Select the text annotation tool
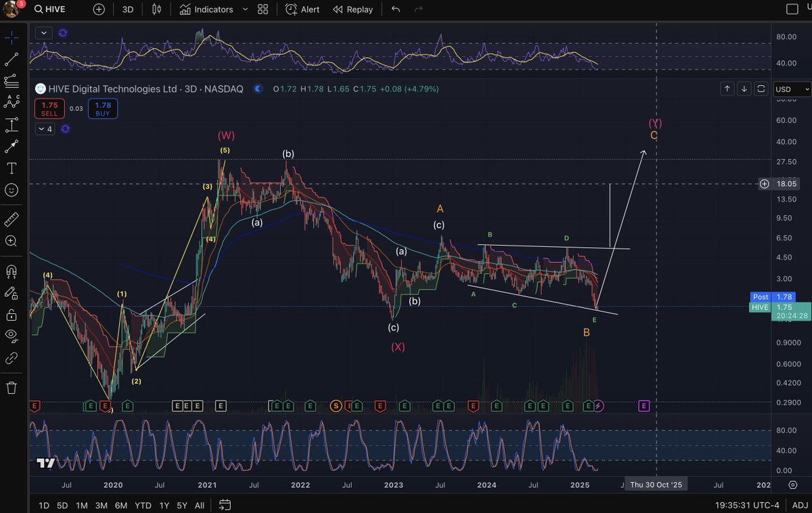The image size is (812, 513). coord(11,169)
